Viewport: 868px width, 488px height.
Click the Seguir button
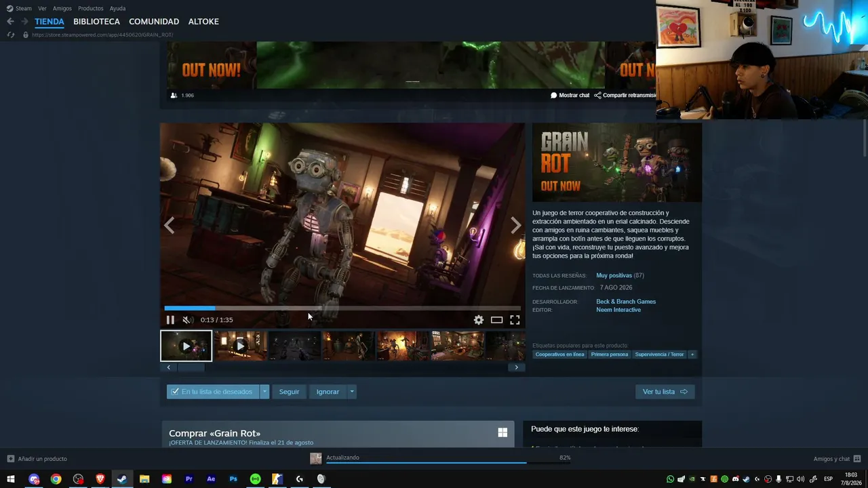(x=289, y=392)
